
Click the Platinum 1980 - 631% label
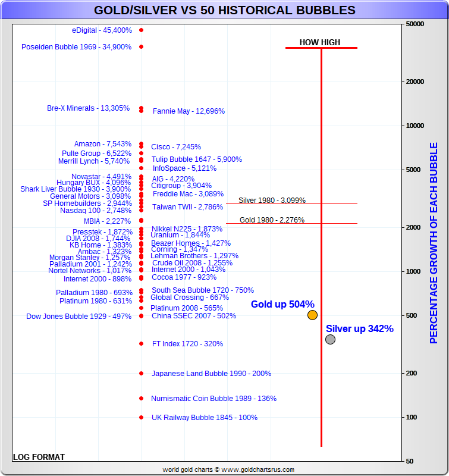point(96,301)
